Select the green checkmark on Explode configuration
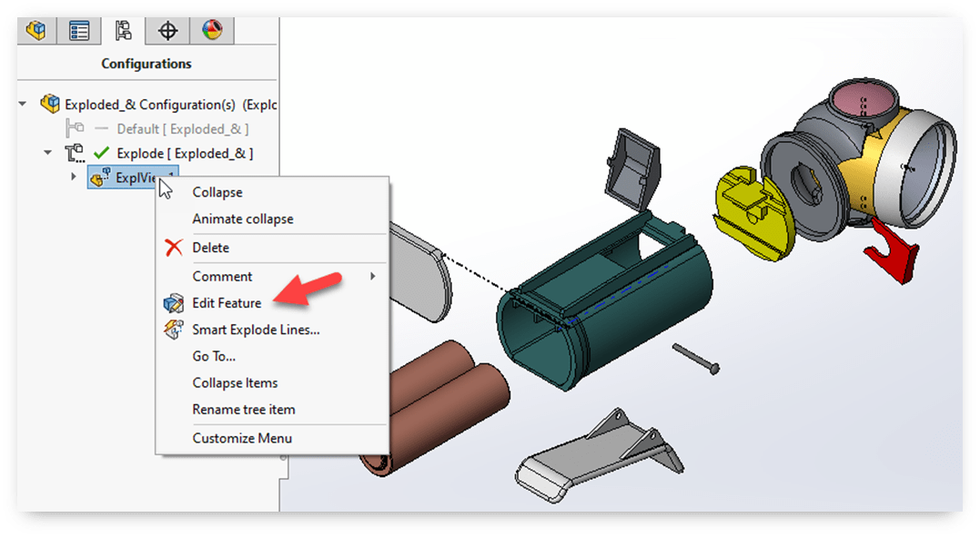Screen dimensions: 980x538 point(98,152)
